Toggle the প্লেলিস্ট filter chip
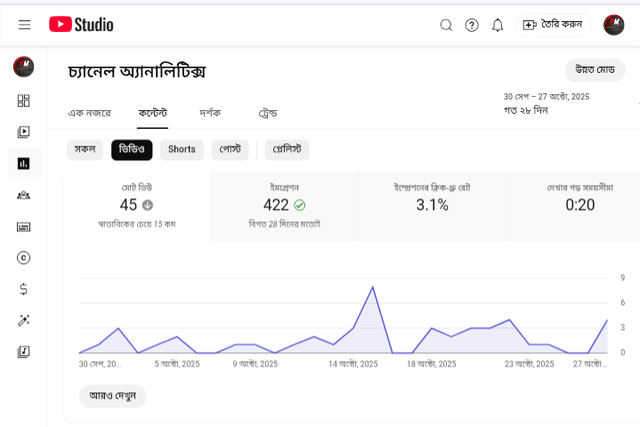This screenshot has width=640, height=427. tap(287, 149)
